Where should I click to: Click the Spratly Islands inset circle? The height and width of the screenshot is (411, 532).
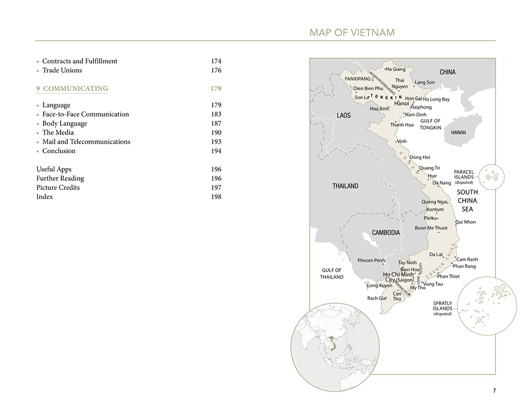[487, 306]
